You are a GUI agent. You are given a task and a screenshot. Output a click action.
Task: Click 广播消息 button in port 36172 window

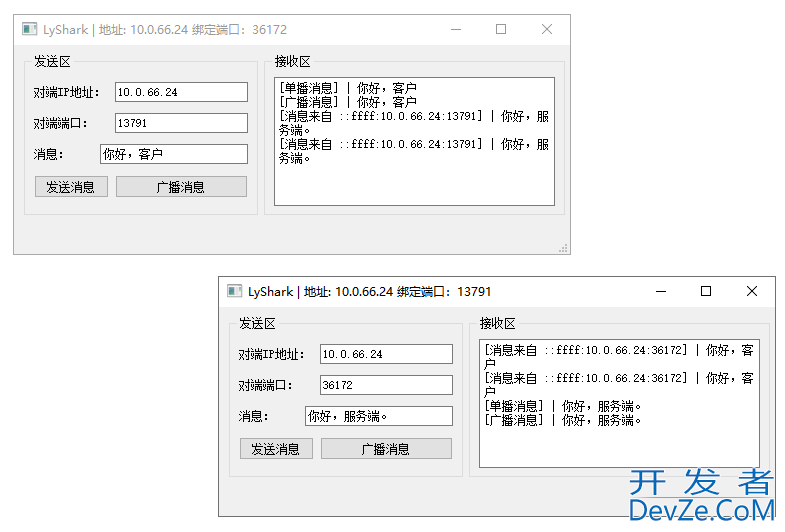coord(181,187)
